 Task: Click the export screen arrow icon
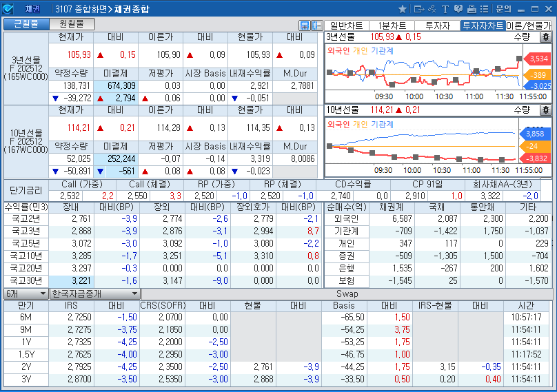click(418, 9)
